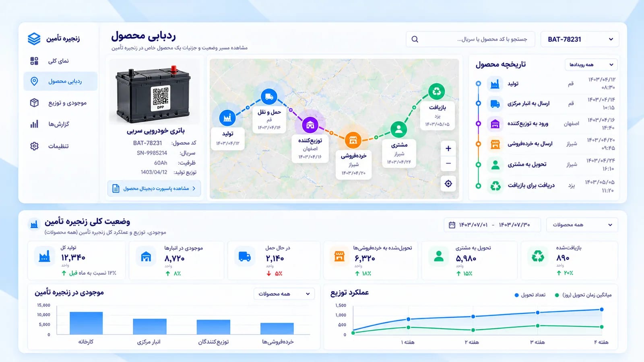The image size is (644, 362).
Task: Click shop icon in ارسال به خرده‌فروشی row
Action: click(495, 144)
